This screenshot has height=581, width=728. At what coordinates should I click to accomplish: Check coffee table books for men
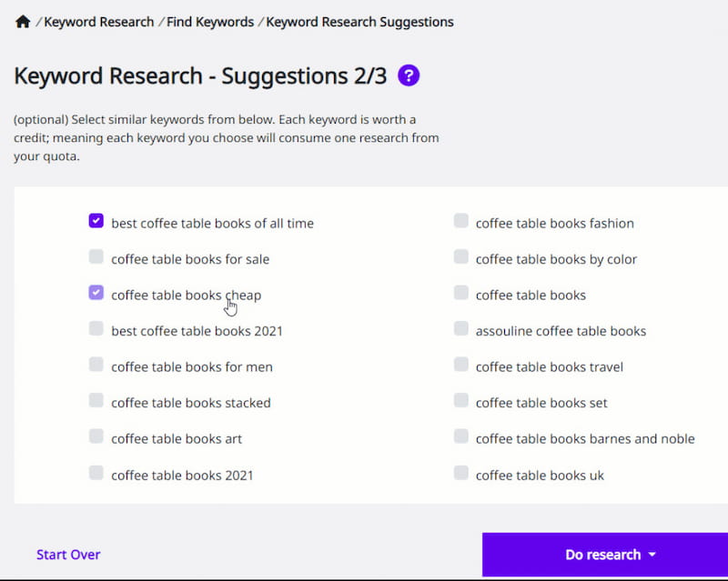(96, 365)
